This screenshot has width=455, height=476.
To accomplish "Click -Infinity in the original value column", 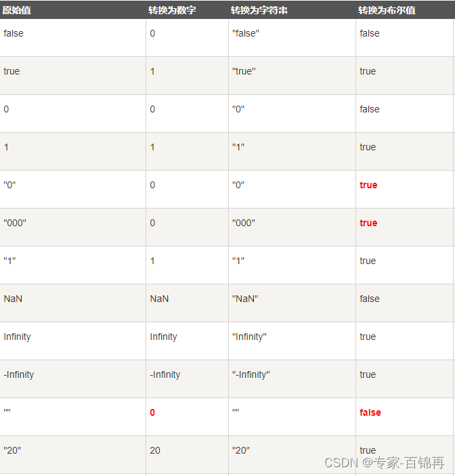I will coord(19,374).
